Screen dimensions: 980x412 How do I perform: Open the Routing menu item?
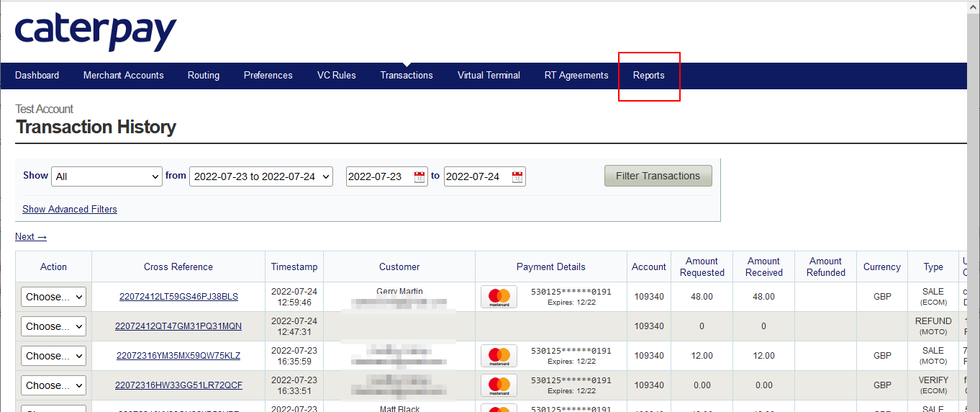coord(204,76)
